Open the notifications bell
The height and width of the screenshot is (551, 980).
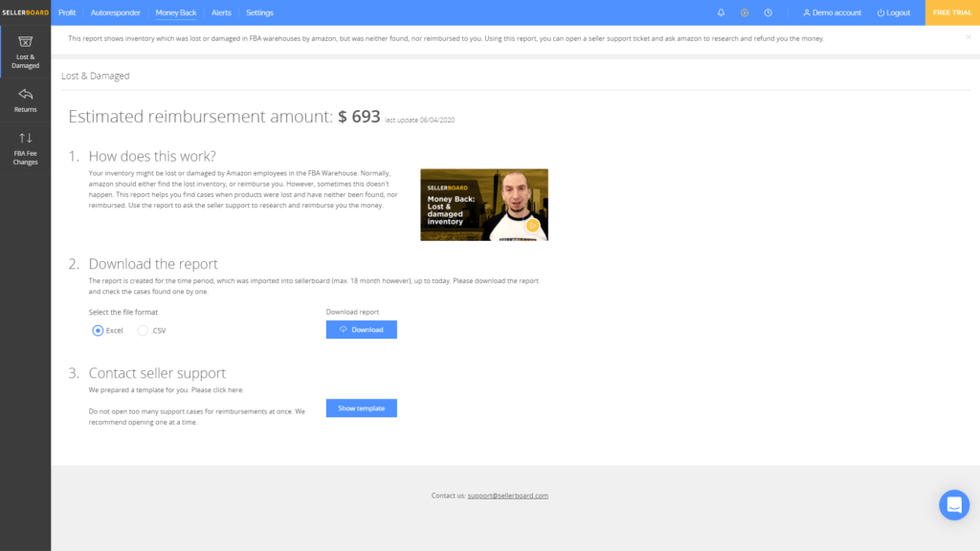721,12
